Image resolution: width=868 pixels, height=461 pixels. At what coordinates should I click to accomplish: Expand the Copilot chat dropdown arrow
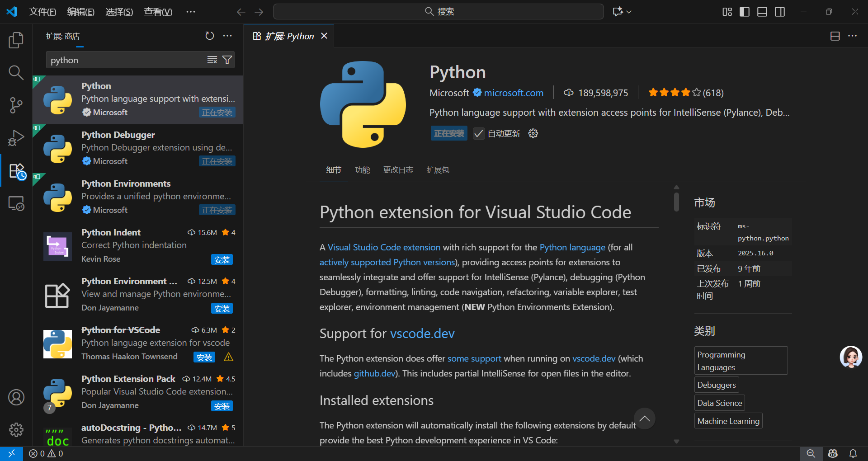click(x=629, y=12)
